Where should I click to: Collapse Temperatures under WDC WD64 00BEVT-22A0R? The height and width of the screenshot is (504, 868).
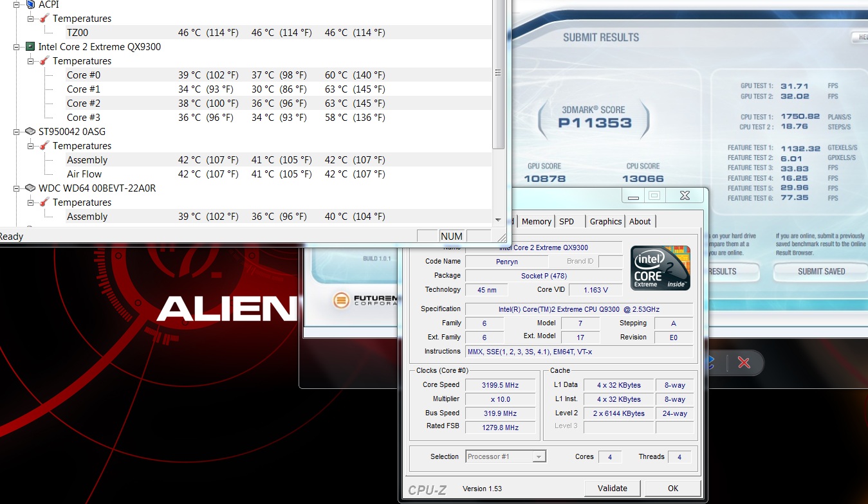31,203
